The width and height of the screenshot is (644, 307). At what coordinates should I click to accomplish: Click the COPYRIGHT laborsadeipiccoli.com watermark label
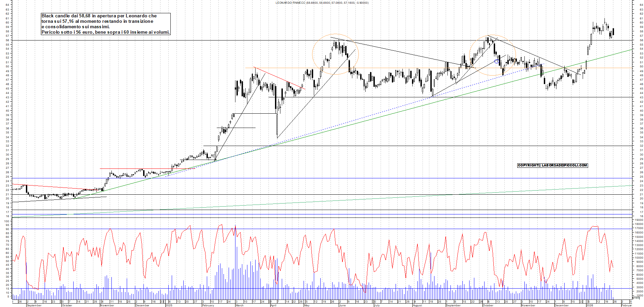552,165
